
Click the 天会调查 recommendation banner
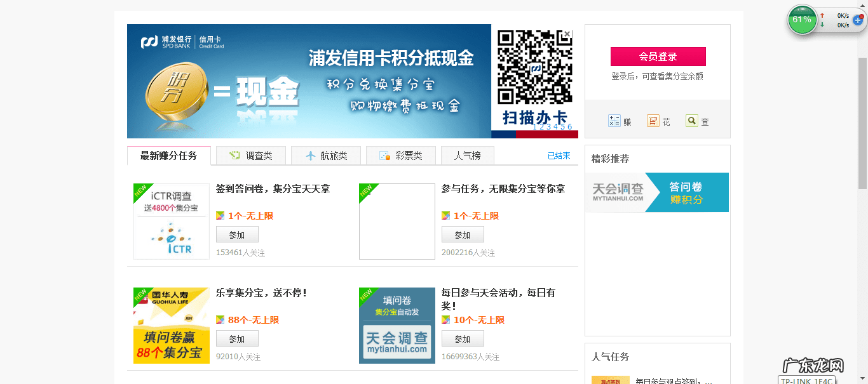(x=657, y=192)
